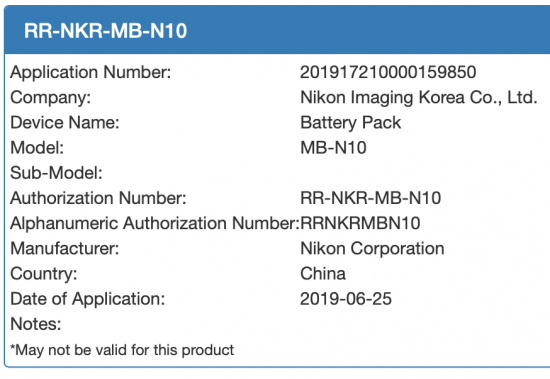Click the Application Number label
This screenshot has width=550, height=379.
pos(90,72)
